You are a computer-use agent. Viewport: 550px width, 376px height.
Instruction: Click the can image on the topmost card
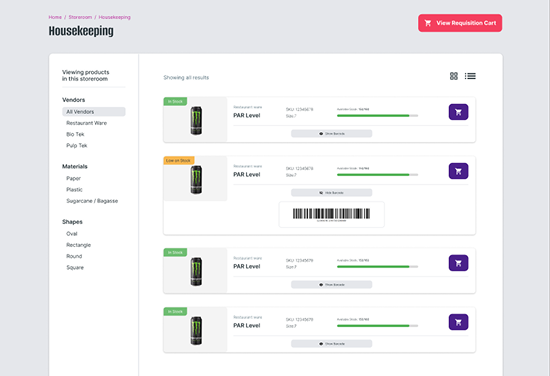(x=196, y=121)
